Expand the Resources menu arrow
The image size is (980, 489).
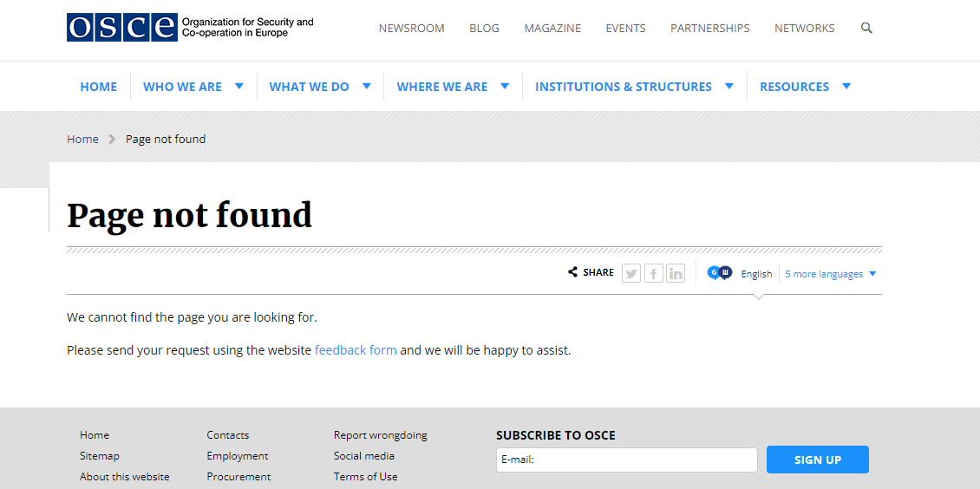click(x=846, y=86)
